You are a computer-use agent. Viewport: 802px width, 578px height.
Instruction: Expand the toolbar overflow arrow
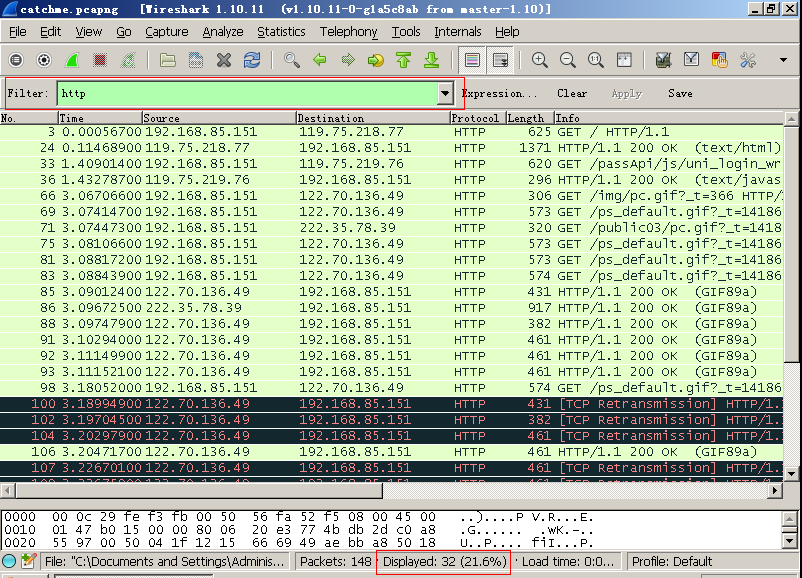[x=783, y=60]
